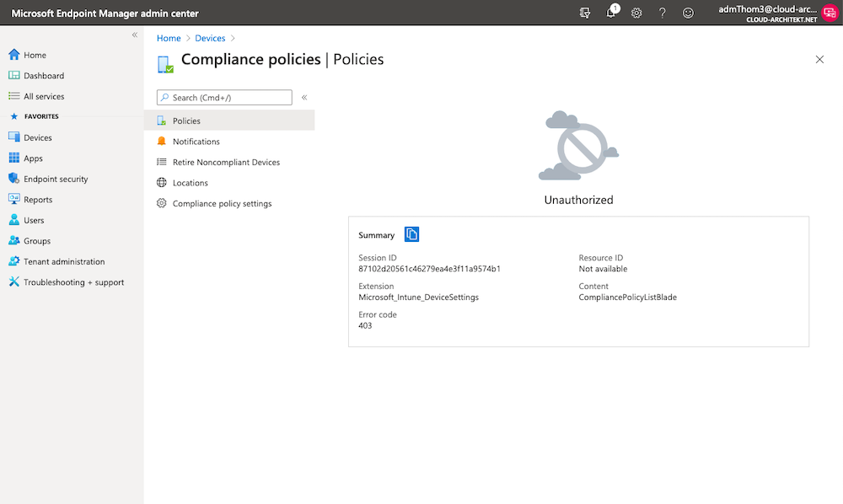Open portal settings gear

click(x=636, y=13)
